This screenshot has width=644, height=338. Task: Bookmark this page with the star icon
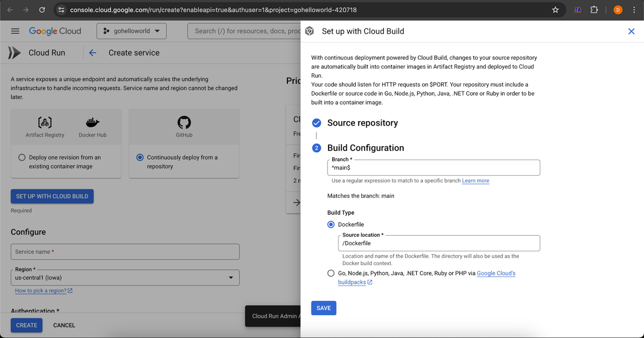[555, 10]
